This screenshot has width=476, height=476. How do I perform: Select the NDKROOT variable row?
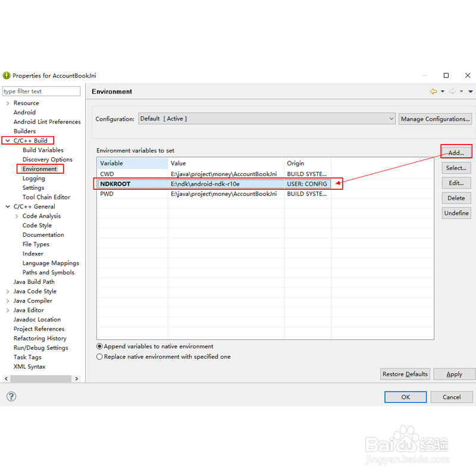[214, 184]
